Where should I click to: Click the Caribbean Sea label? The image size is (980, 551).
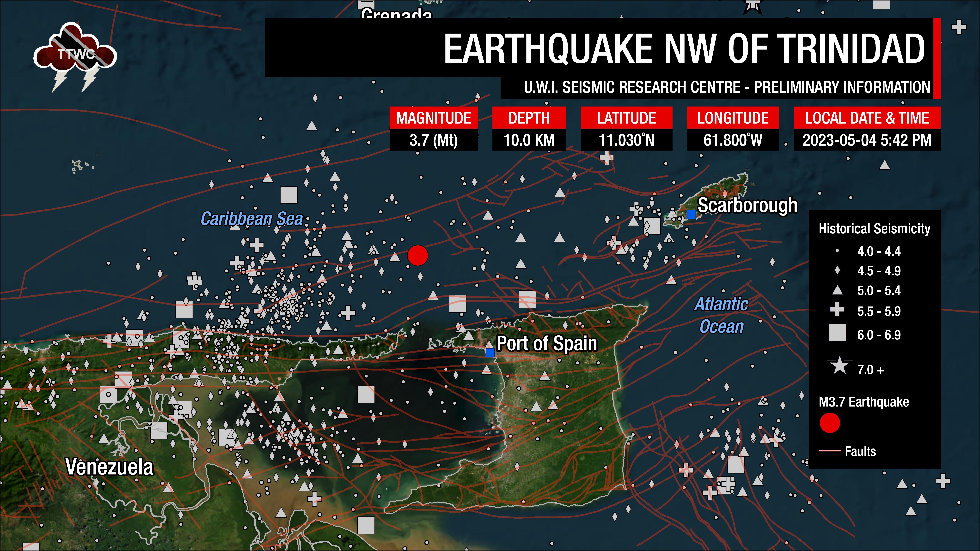pyautogui.click(x=252, y=219)
